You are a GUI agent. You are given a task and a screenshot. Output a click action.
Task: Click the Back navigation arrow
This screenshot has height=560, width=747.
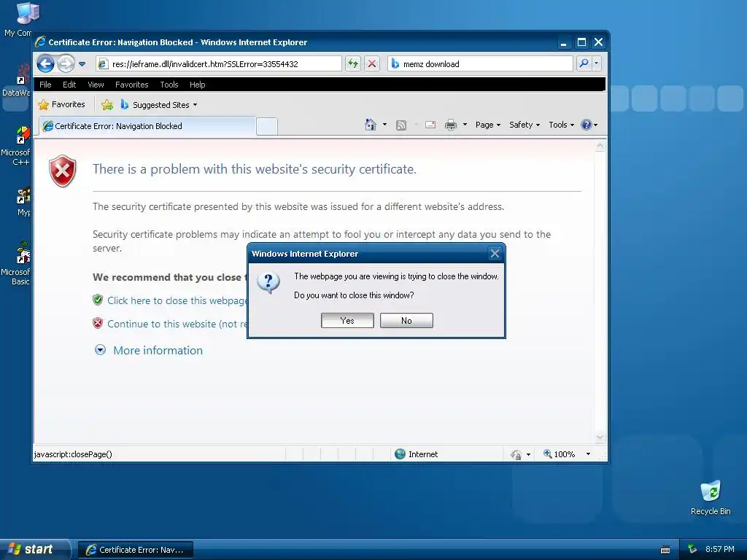pyautogui.click(x=46, y=63)
